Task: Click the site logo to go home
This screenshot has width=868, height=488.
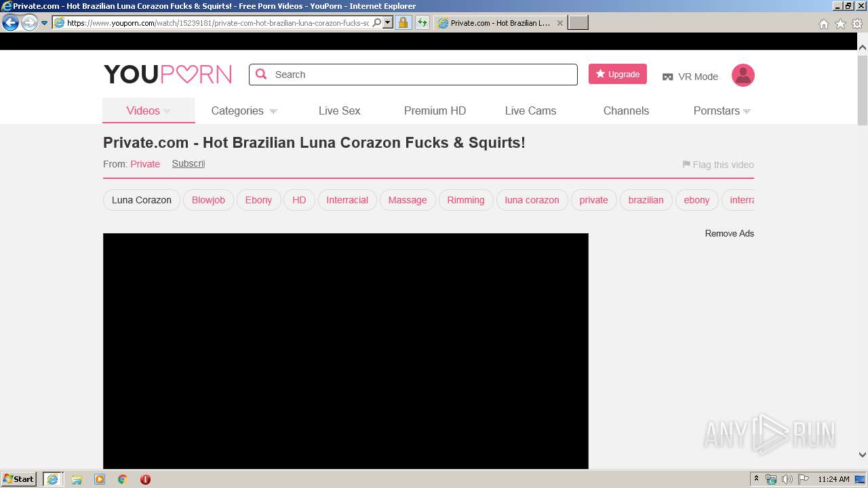Action: click(x=167, y=75)
